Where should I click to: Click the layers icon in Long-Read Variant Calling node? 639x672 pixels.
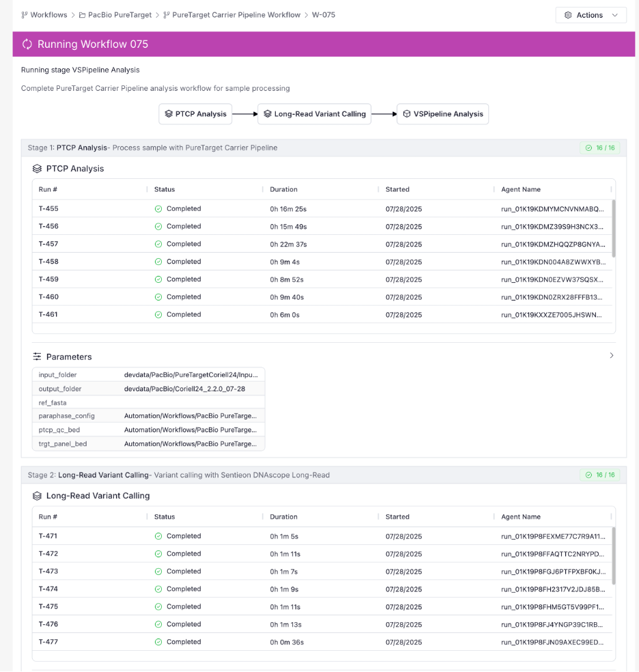(268, 113)
